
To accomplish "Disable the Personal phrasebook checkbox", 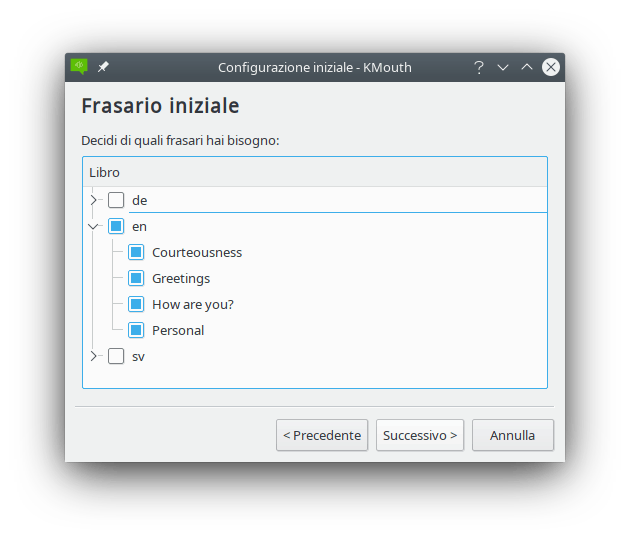I will [x=136, y=330].
